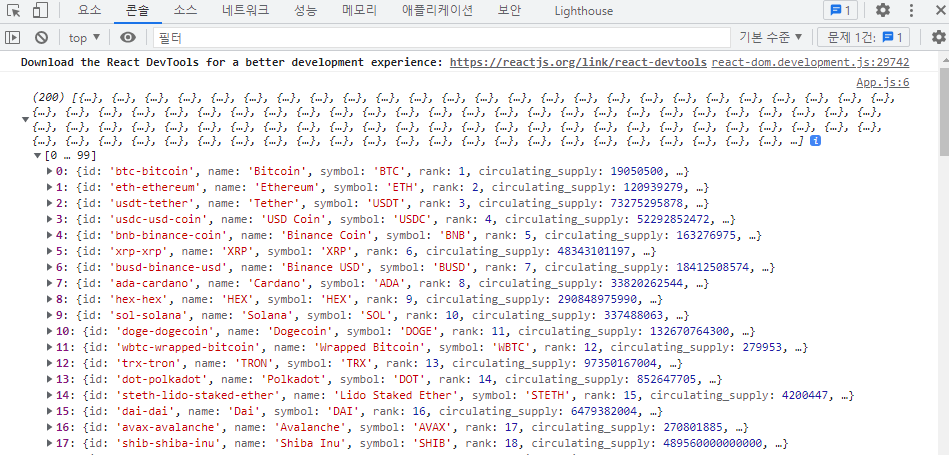This screenshot has height=455, width=949.
Task: Expand item 8 hex-hex
Action: (50, 299)
